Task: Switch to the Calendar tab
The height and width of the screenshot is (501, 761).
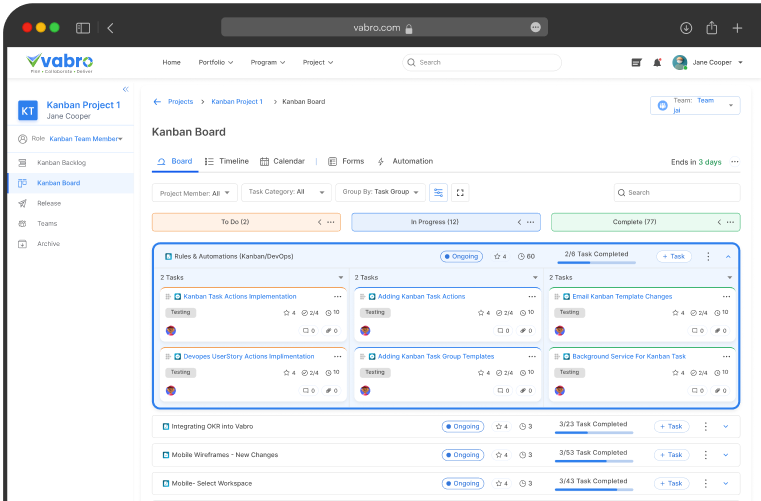Action: 282,161
